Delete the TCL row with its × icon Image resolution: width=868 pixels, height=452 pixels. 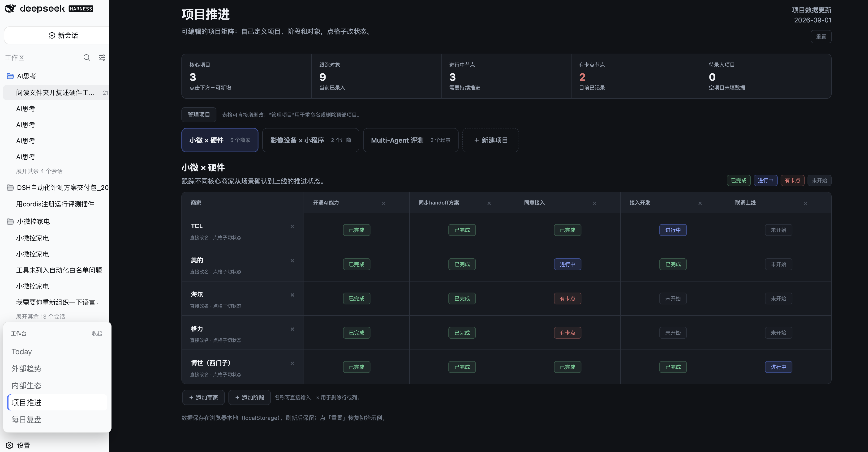click(292, 226)
